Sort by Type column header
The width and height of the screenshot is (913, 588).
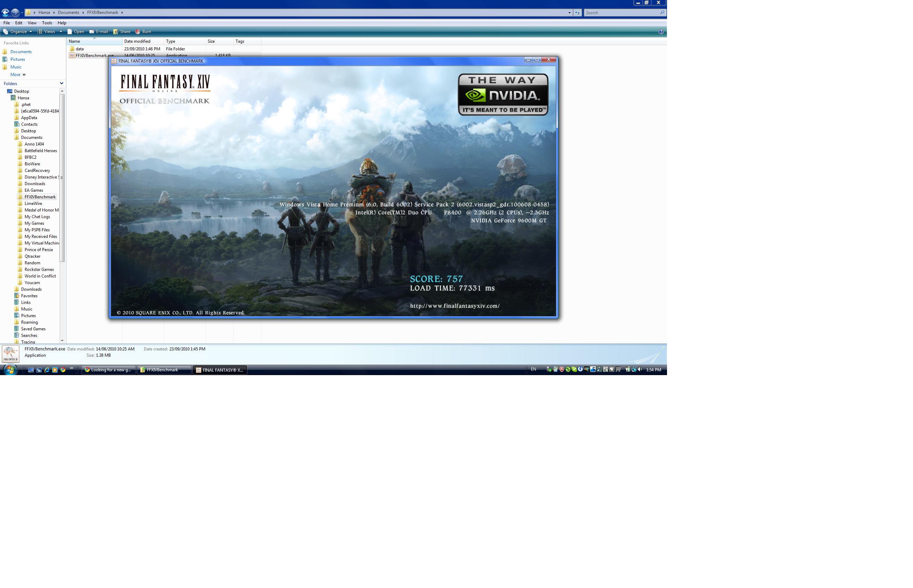(x=184, y=41)
